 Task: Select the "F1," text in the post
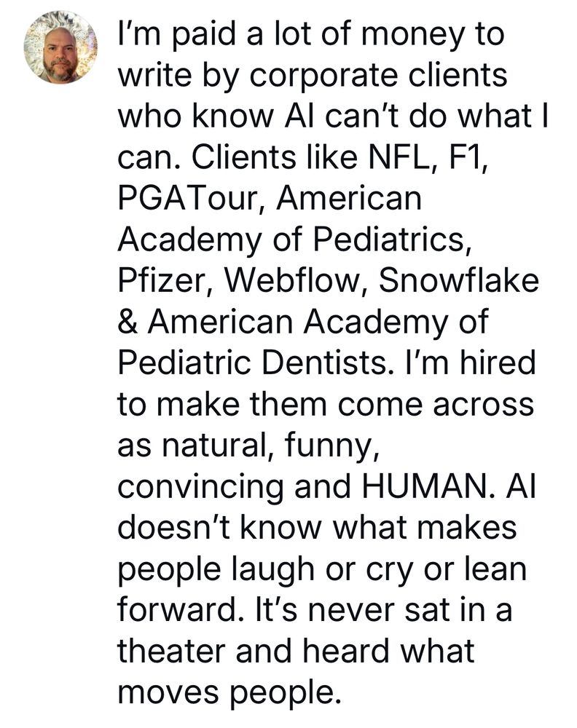(x=468, y=157)
